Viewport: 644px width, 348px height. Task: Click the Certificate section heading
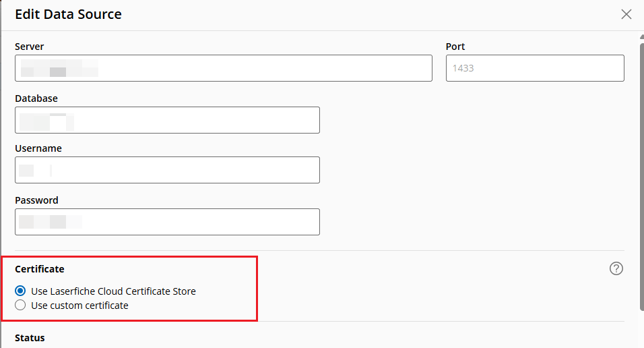pos(40,269)
